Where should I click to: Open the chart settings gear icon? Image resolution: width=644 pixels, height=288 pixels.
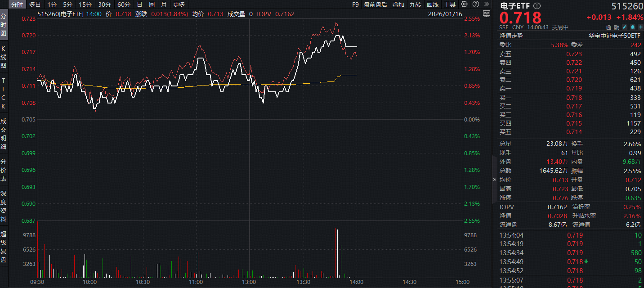(464, 4)
